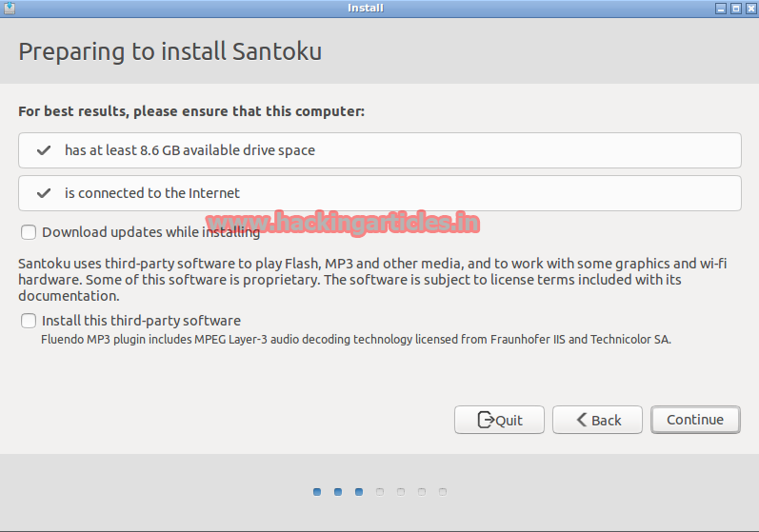Click the third filled progress dot
Viewport: 759px width, 532px height.
pyautogui.click(x=359, y=492)
